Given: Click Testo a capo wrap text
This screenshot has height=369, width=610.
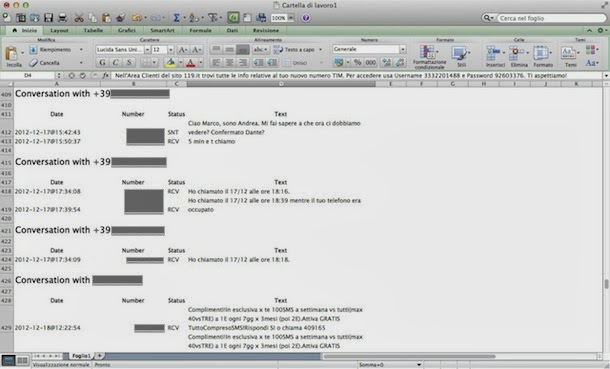Looking at the screenshot, I should coord(298,49).
